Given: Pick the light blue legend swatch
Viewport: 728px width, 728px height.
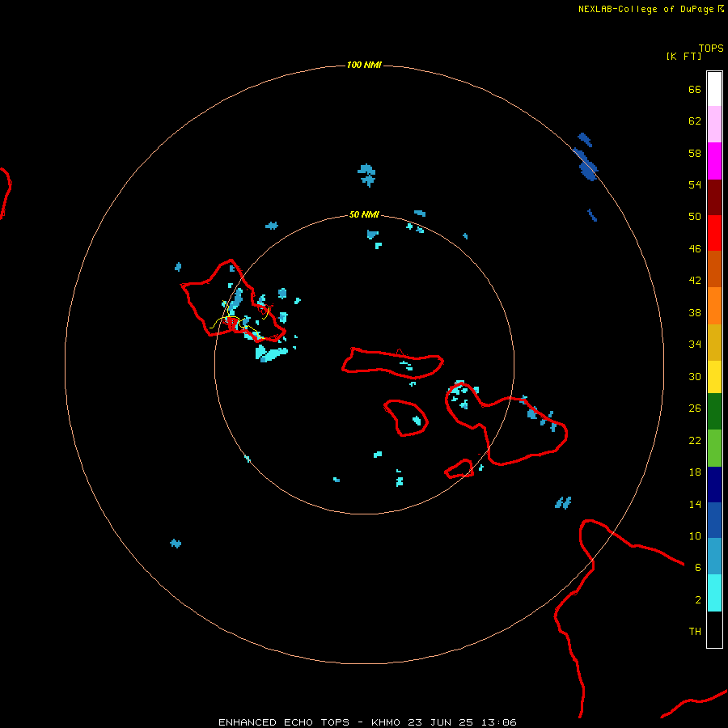Looking at the screenshot, I should pos(714,557).
